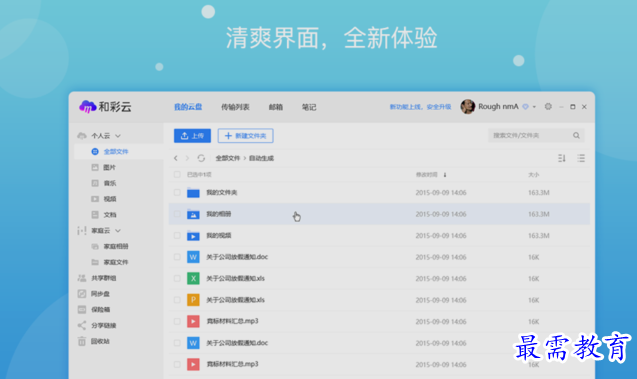
Task: Go back with the left arrow
Action: pos(176,158)
